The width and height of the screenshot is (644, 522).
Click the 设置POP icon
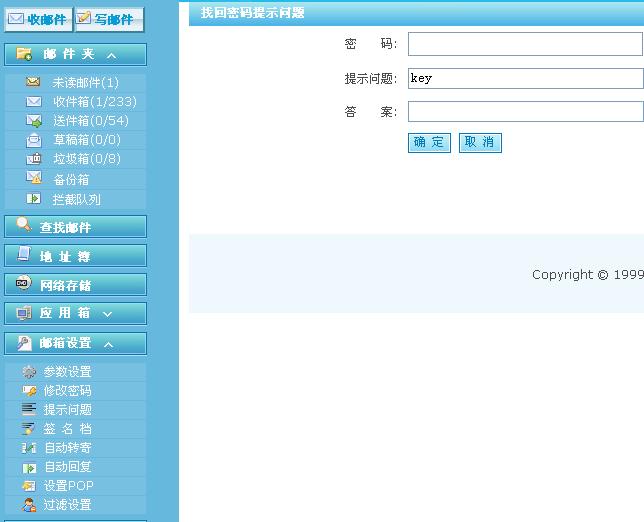click(29, 486)
